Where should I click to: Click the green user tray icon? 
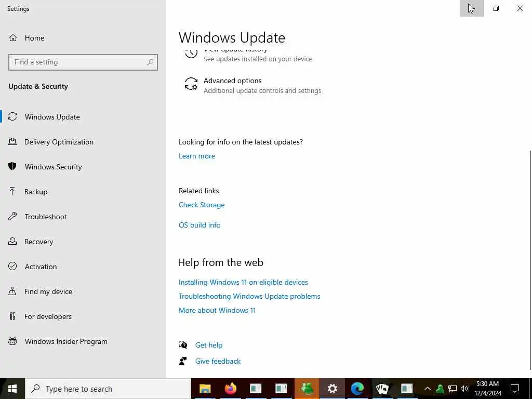[x=440, y=389]
